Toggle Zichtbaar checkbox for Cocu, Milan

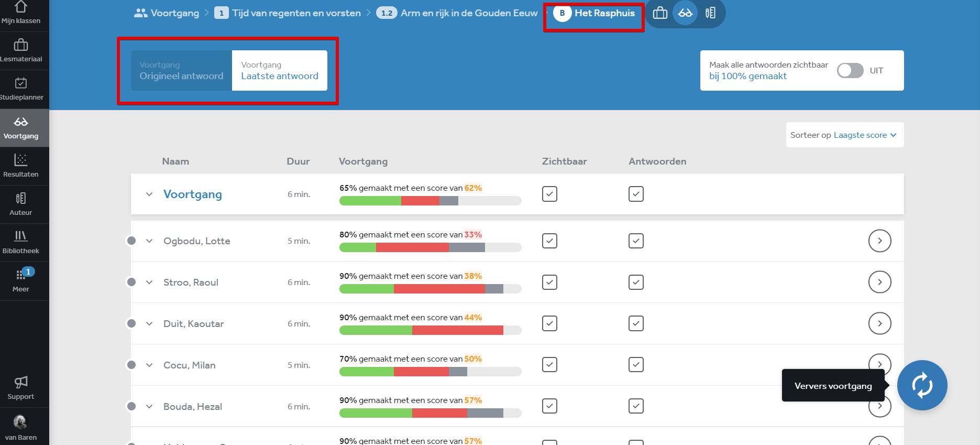tap(549, 365)
